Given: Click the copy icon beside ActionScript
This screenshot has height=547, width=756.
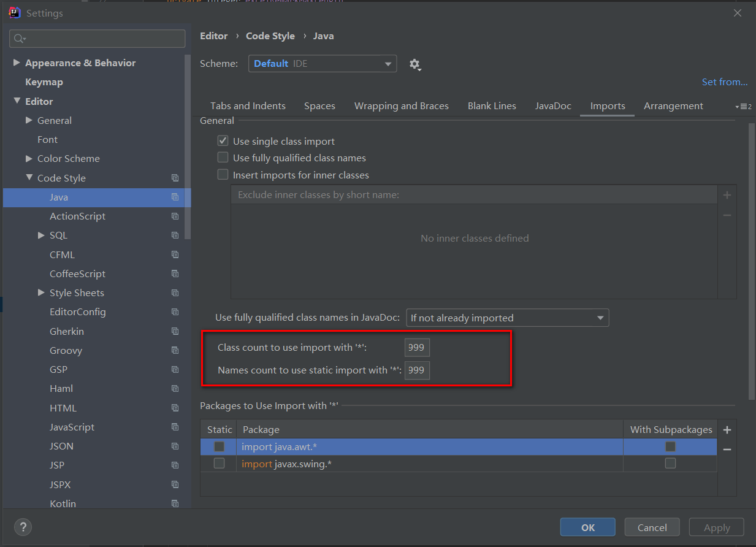Looking at the screenshot, I should click(175, 216).
